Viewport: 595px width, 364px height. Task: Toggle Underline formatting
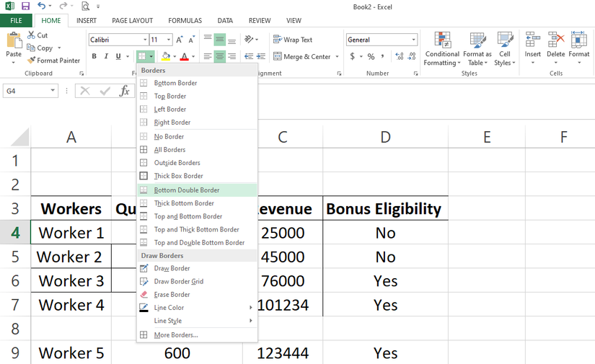tap(118, 56)
